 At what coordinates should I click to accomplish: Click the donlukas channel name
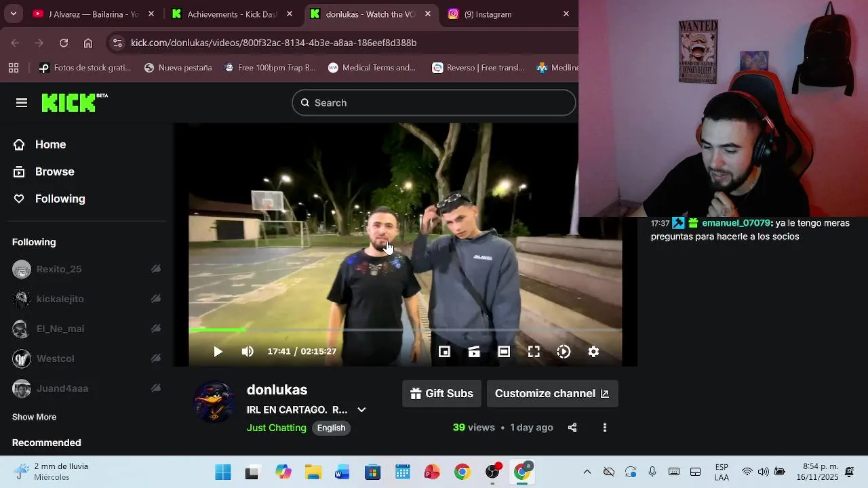click(x=277, y=390)
